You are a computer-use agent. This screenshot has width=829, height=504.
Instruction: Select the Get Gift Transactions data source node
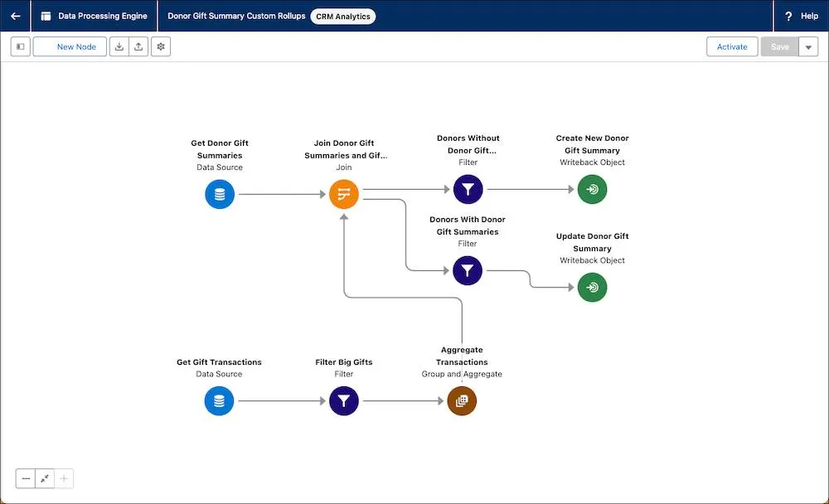click(x=219, y=401)
